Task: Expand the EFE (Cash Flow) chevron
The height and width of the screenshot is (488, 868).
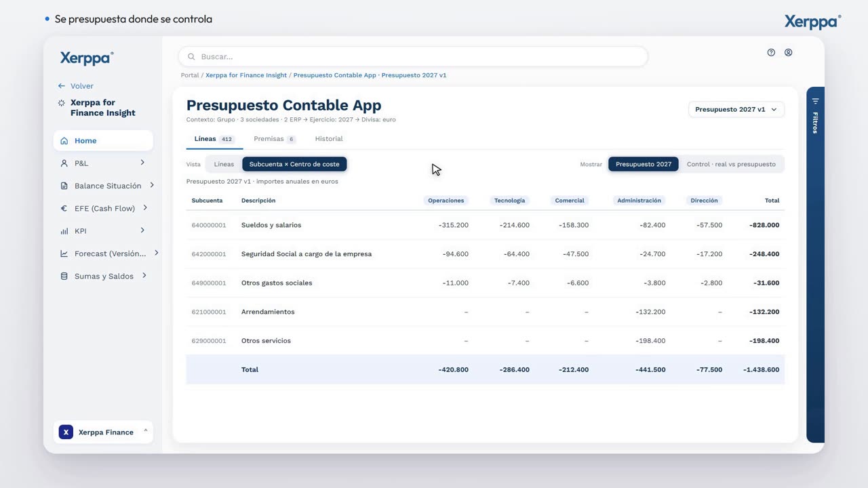Action: pos(145,207)
